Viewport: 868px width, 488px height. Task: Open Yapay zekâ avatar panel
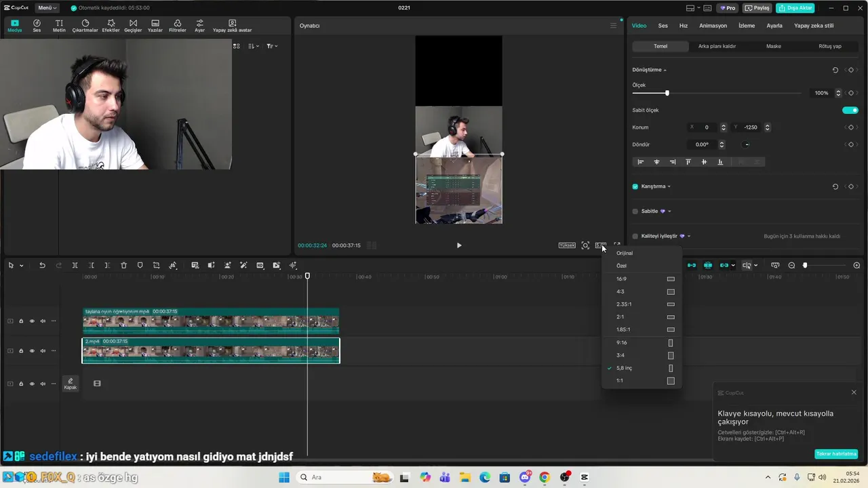[232, 26]
